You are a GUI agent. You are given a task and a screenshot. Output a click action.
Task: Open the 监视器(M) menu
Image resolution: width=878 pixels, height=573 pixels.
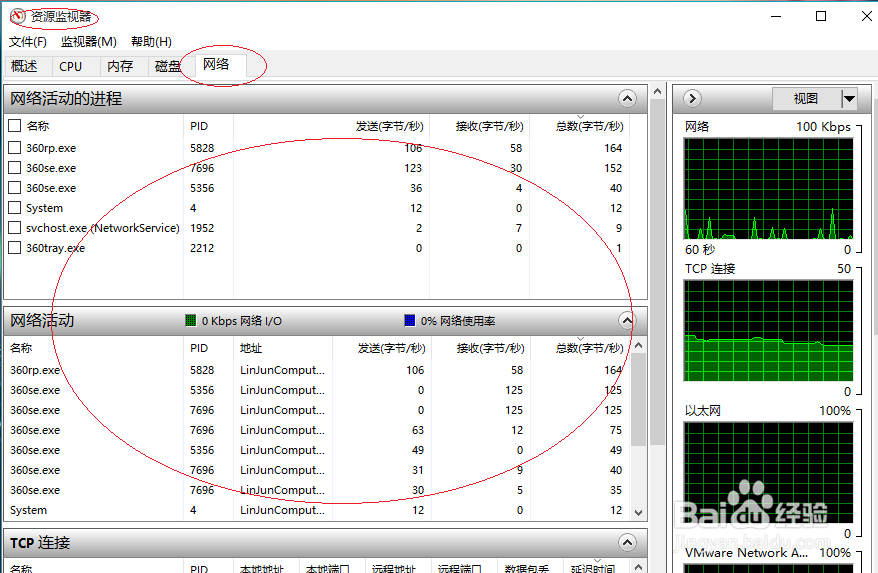point(88,41)
